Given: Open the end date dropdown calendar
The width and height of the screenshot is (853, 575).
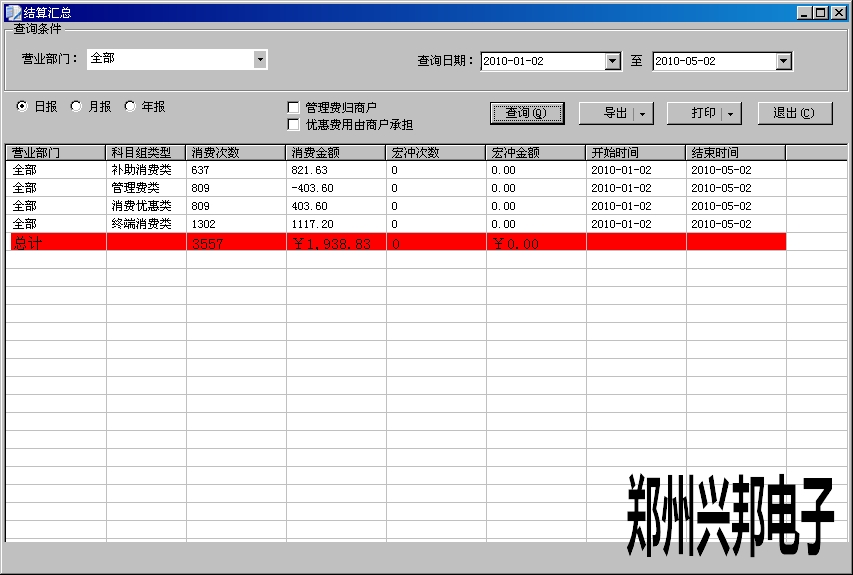Looking at the screenshot, I should pos(783,62).
